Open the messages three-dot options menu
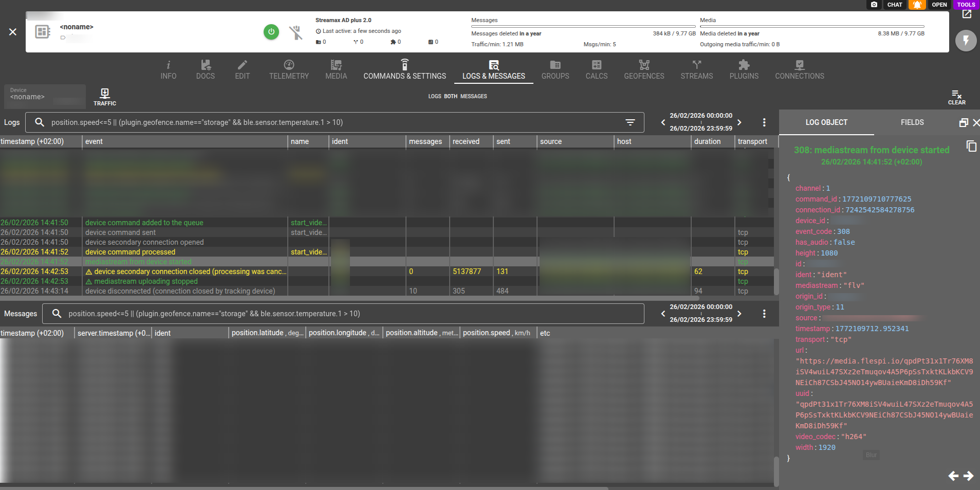 (x=764, y=314)
